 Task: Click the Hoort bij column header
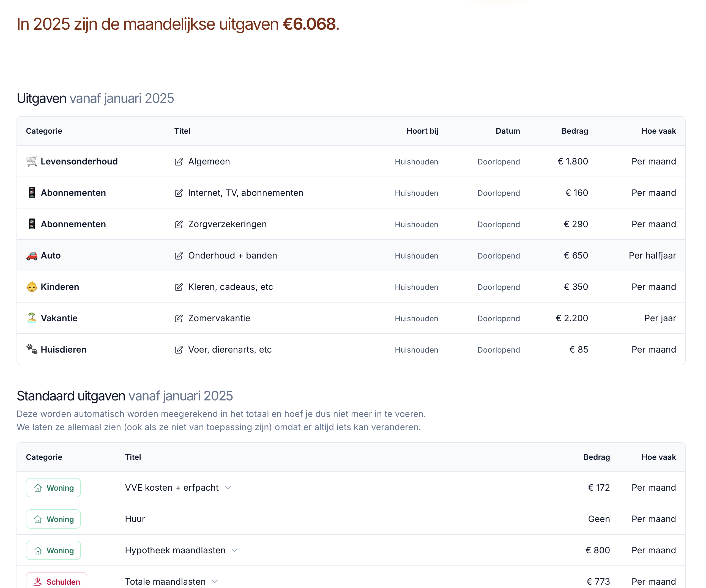click(x=423, y=131)
